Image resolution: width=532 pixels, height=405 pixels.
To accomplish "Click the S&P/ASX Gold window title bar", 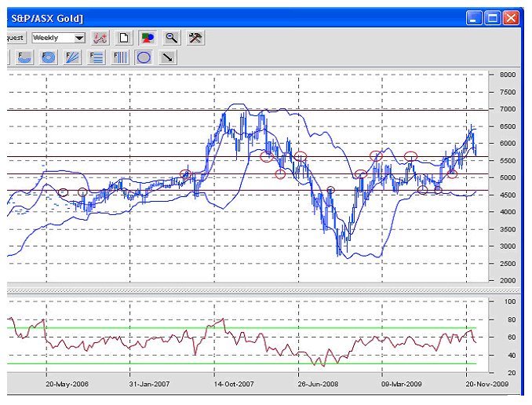I will click(235, 16).
